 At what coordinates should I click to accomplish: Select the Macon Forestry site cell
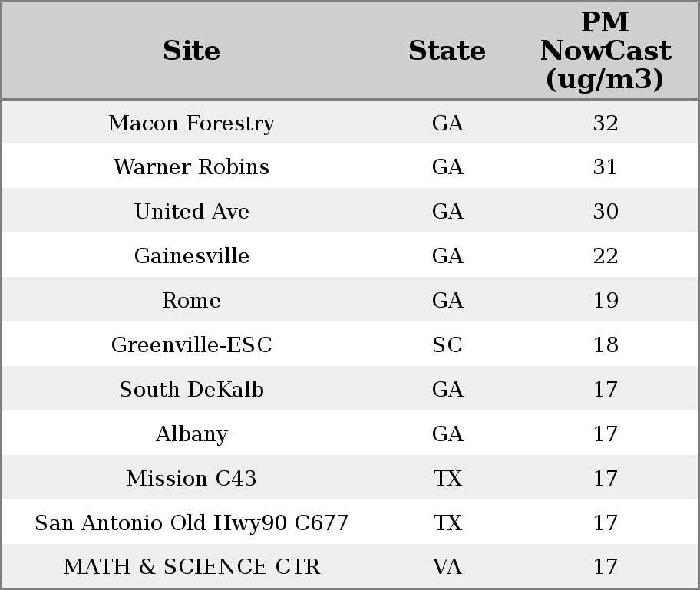point(191,124)
